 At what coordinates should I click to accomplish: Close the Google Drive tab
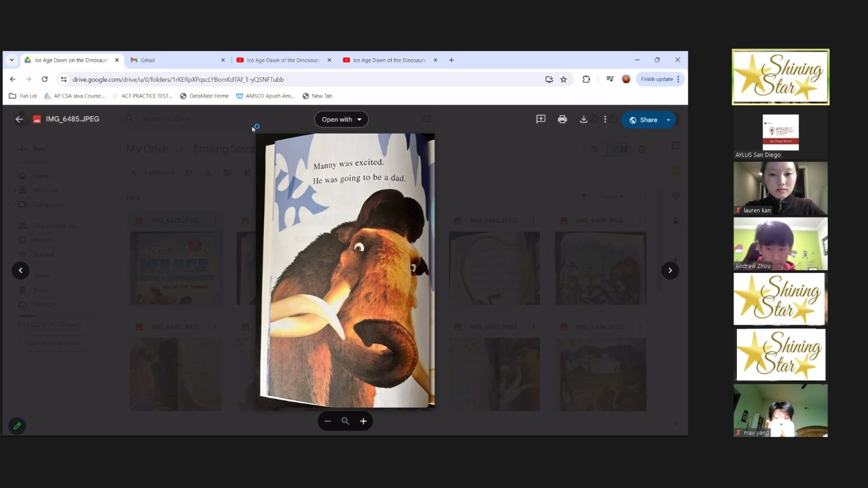point(117,60)
